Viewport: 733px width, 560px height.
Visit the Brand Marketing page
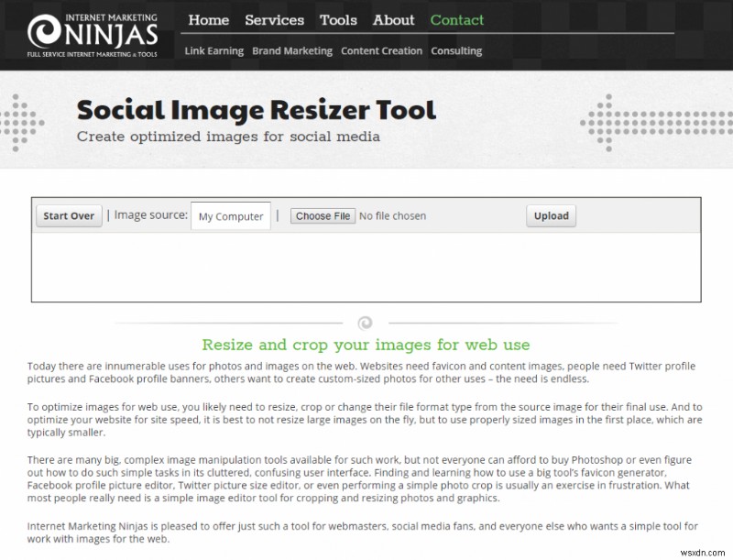291,51
